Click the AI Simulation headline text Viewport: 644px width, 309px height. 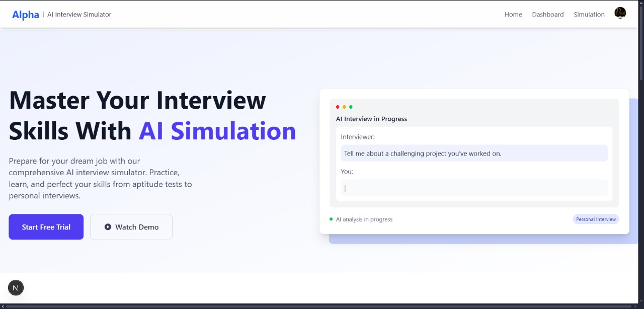pos(217,131)
